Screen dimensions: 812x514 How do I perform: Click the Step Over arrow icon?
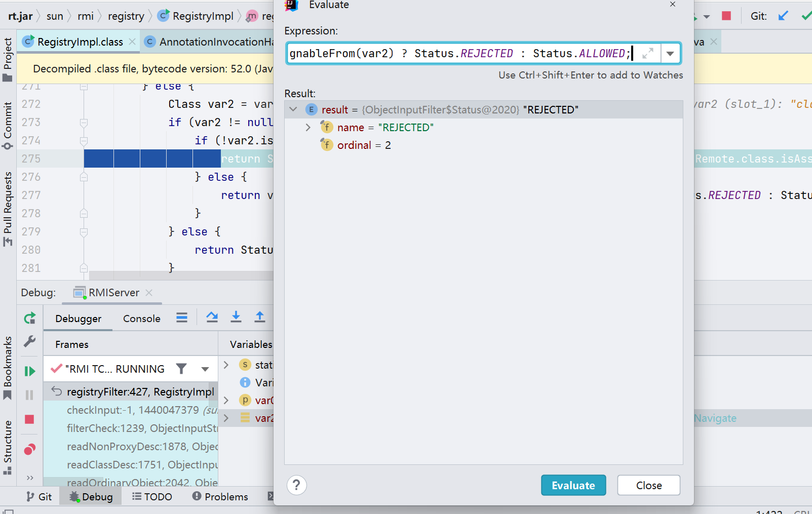[x=212, y=317]
